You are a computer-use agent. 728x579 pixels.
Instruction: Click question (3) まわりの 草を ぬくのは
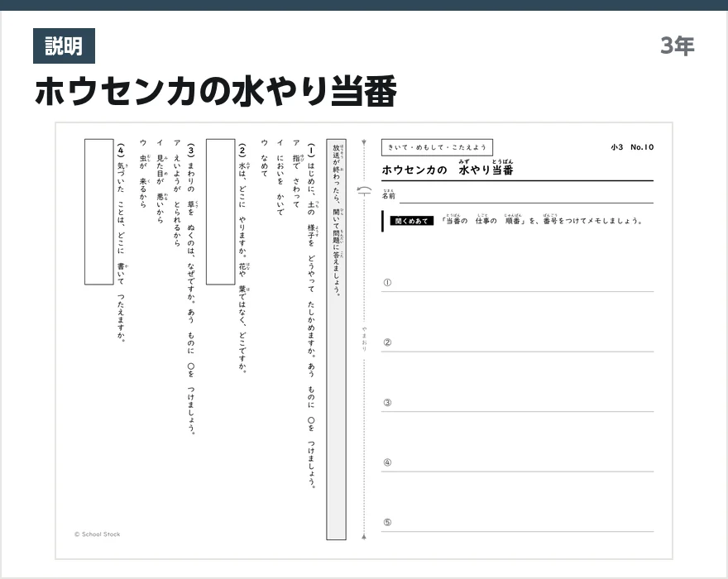[x=191, y=289]
